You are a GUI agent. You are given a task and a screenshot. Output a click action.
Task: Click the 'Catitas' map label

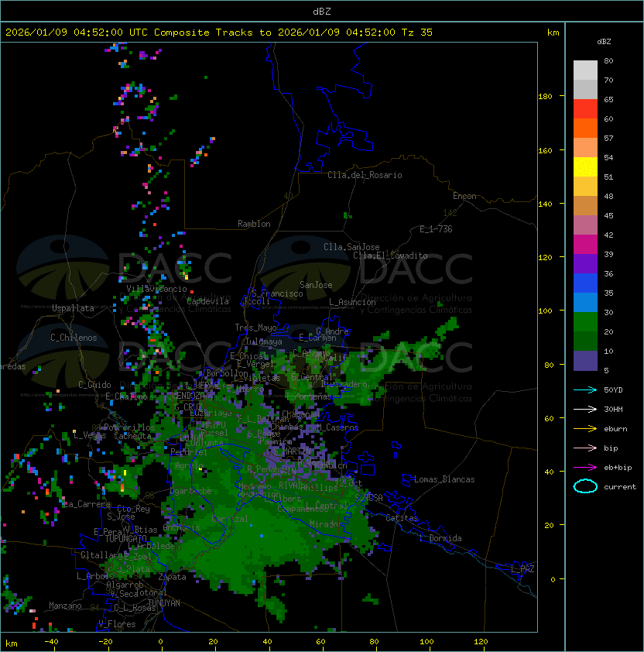(402, 518)
